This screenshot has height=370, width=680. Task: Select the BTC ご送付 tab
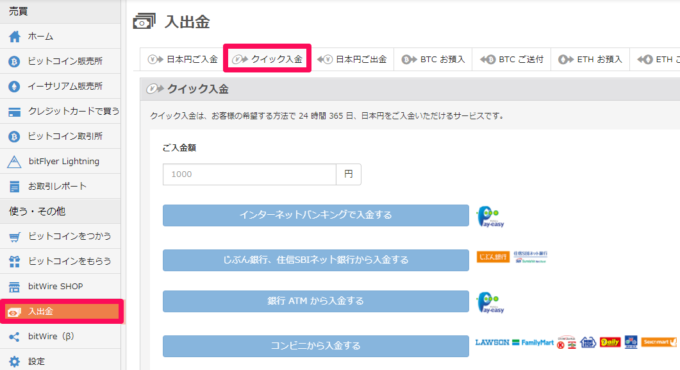pyautogui.click(x=512, y=59)
